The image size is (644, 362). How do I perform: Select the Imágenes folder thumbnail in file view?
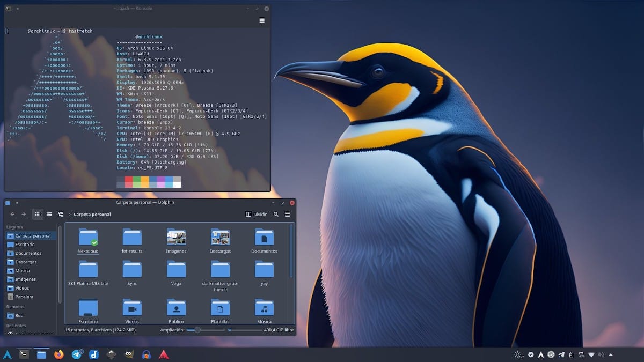(176, 241)
